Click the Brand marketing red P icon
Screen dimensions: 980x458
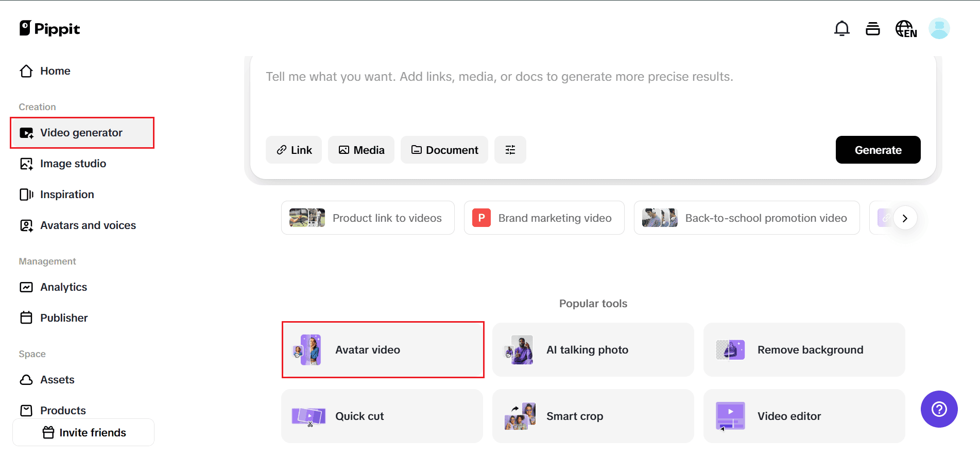point(482,218)
